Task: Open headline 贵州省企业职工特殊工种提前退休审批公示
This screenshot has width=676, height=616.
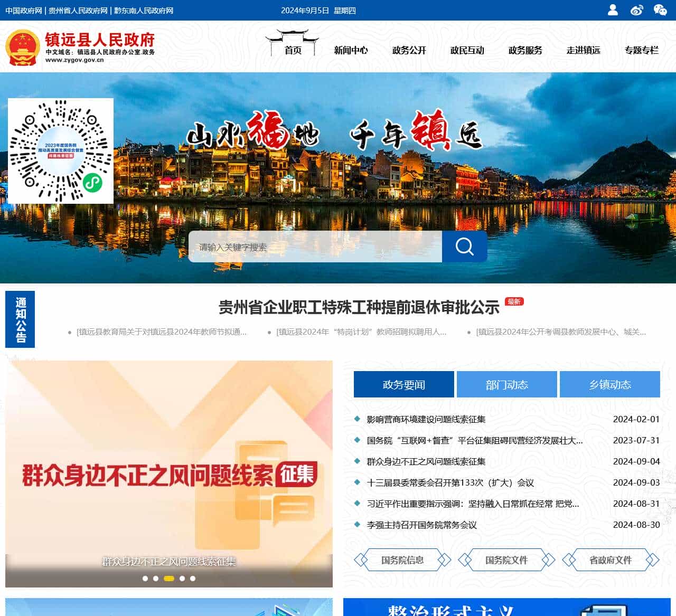Action: (x=359, y=307)
